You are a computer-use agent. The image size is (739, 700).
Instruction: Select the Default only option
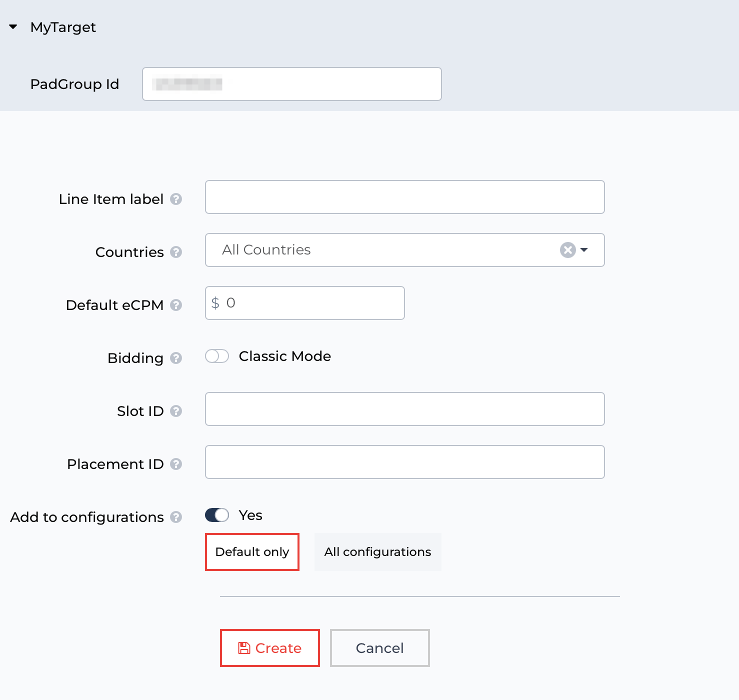pyautogui.click(x=252, y=552)
